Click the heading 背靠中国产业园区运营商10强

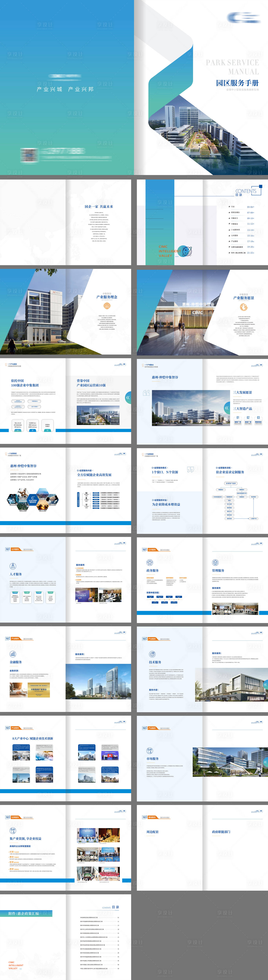coord(91,383)
